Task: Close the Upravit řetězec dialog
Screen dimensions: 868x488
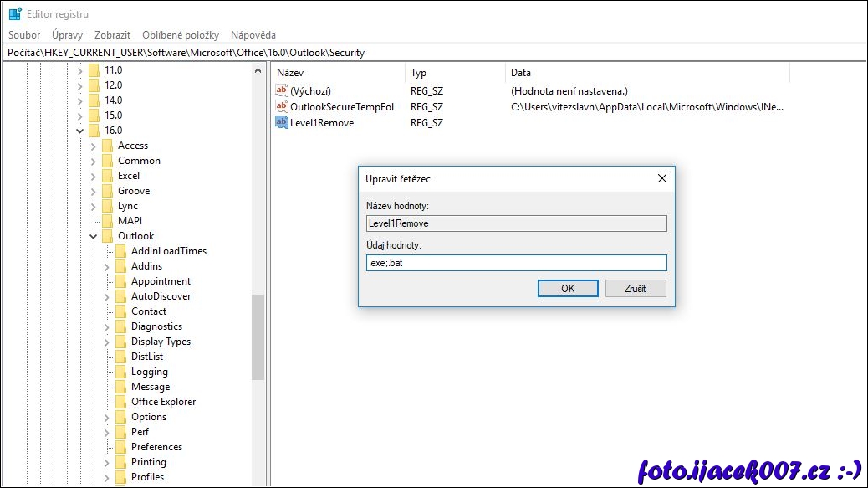Action: [x=661, y=178]
